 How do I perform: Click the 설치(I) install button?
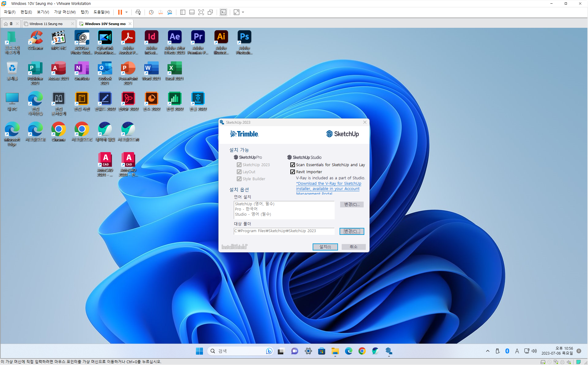(325, 247)
